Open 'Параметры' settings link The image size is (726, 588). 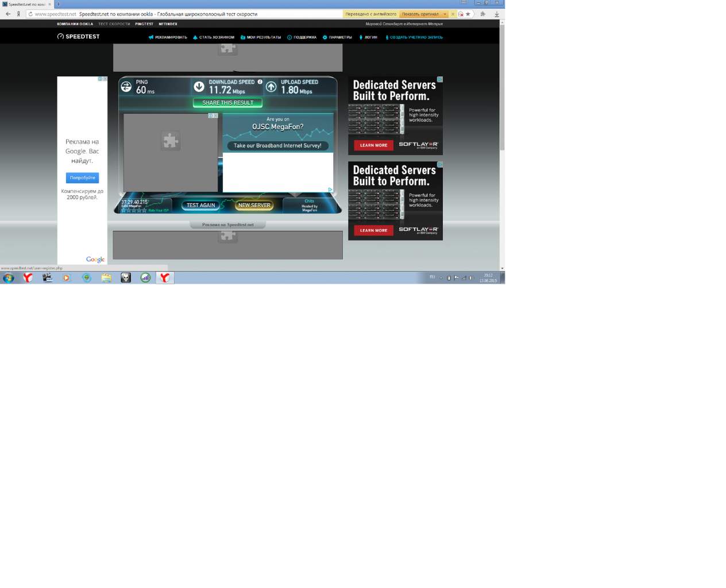(337, 37)
